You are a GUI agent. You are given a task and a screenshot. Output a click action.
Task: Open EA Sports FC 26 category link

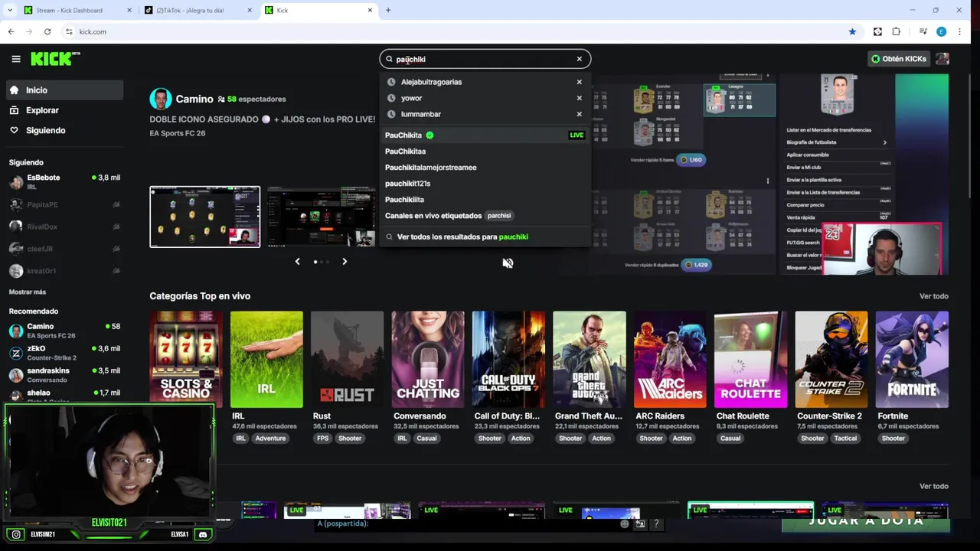tap(178, 133)
